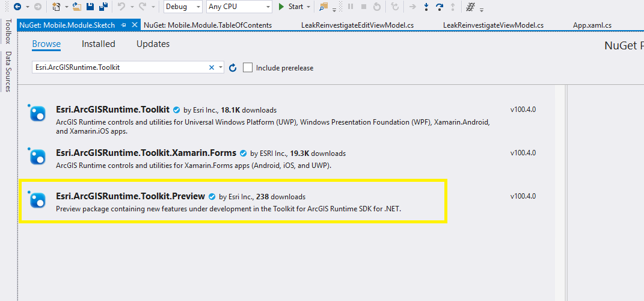Open the Any CPU platform dropdown

[239, 7]
